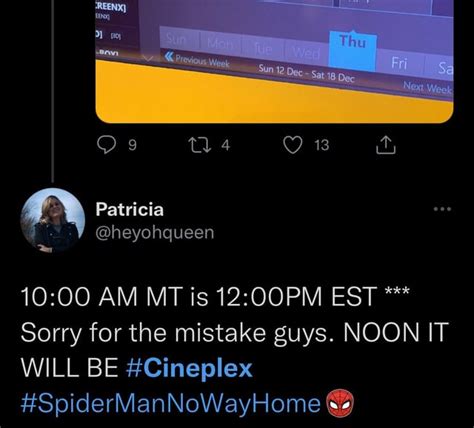Screen dimensions: 474x428
Task: Open the #Cineplex hashtag
Action: (189, 368)
